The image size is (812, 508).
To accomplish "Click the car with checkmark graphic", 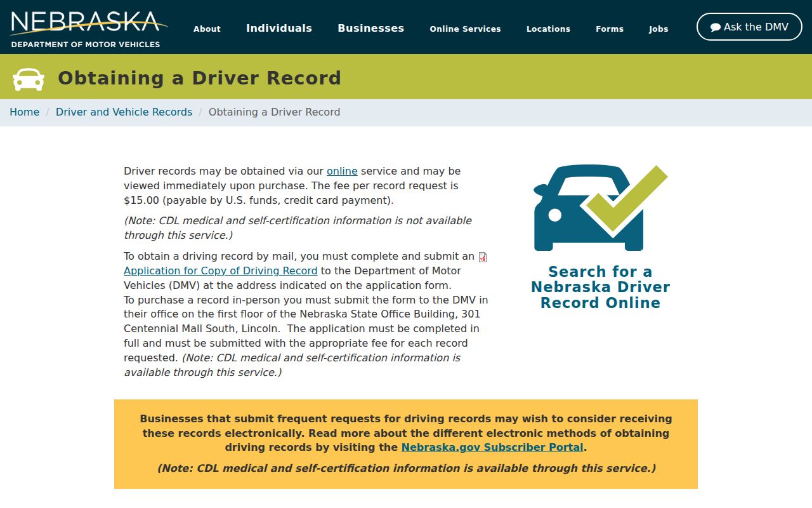I will pos(600,208).
